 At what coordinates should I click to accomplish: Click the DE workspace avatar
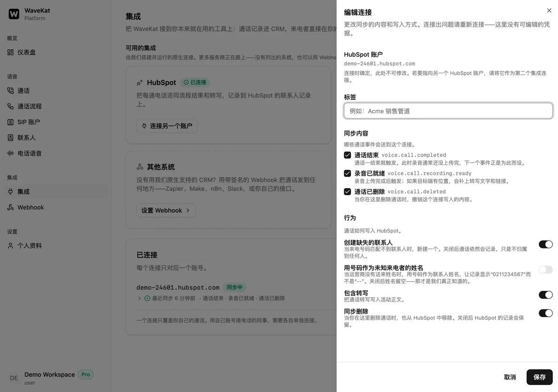[14, 378]
